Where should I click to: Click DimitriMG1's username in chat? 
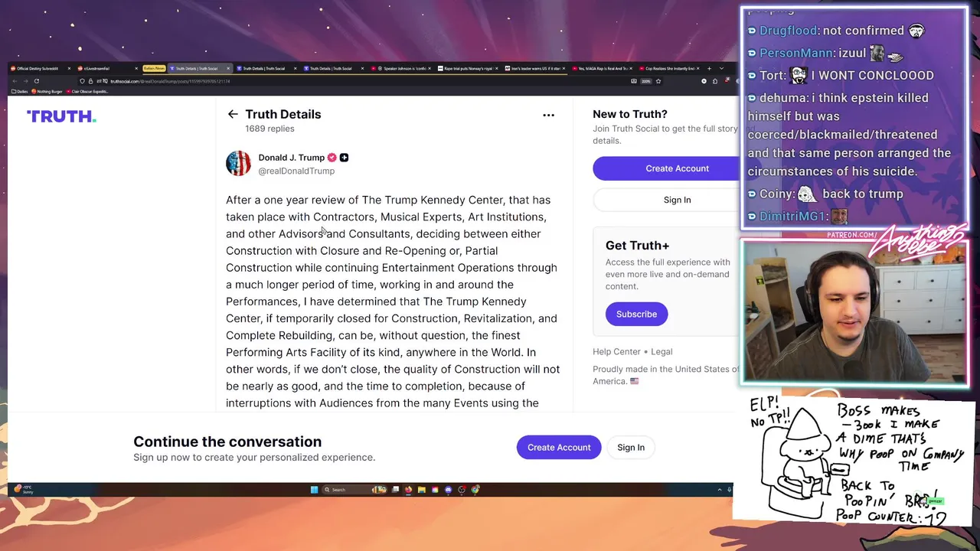click(792, 217)
